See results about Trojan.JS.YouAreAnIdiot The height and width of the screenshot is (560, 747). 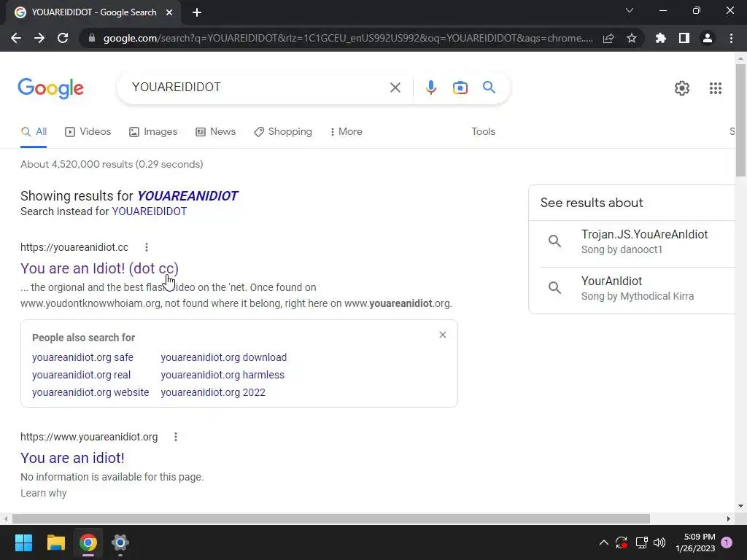pos(637,241)
